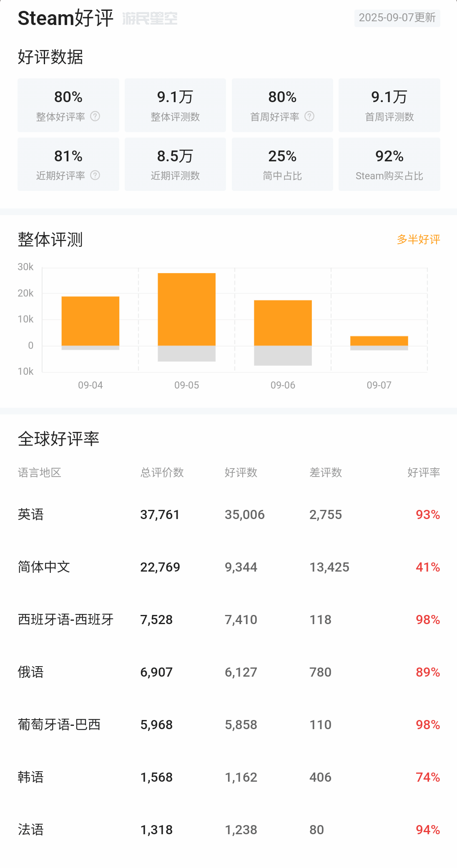Click help icon beside 近期好评率
The image size is (457, 868).
pyautogui.click(x=95, y=175)
